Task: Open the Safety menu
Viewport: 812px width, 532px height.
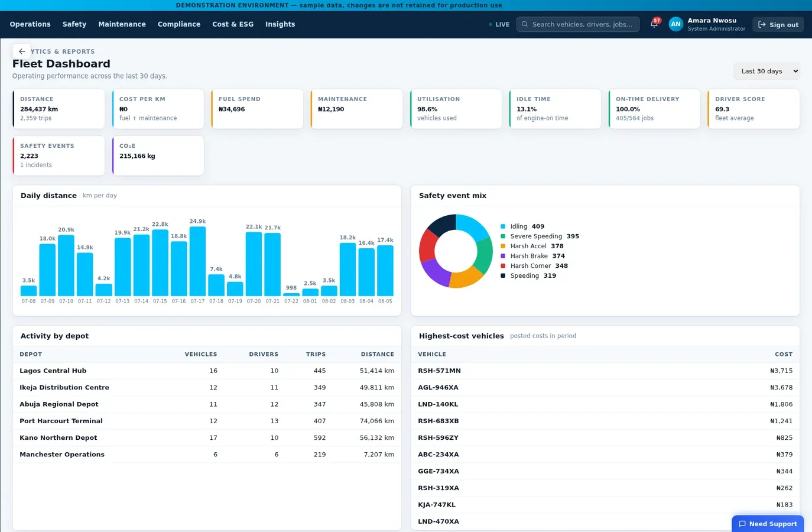Action: 74,24
